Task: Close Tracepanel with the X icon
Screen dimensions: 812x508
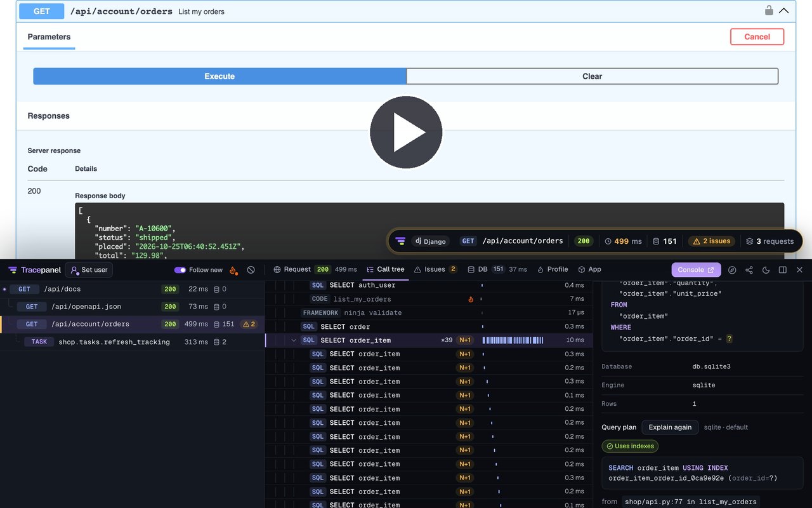Action: pos(799,270)
